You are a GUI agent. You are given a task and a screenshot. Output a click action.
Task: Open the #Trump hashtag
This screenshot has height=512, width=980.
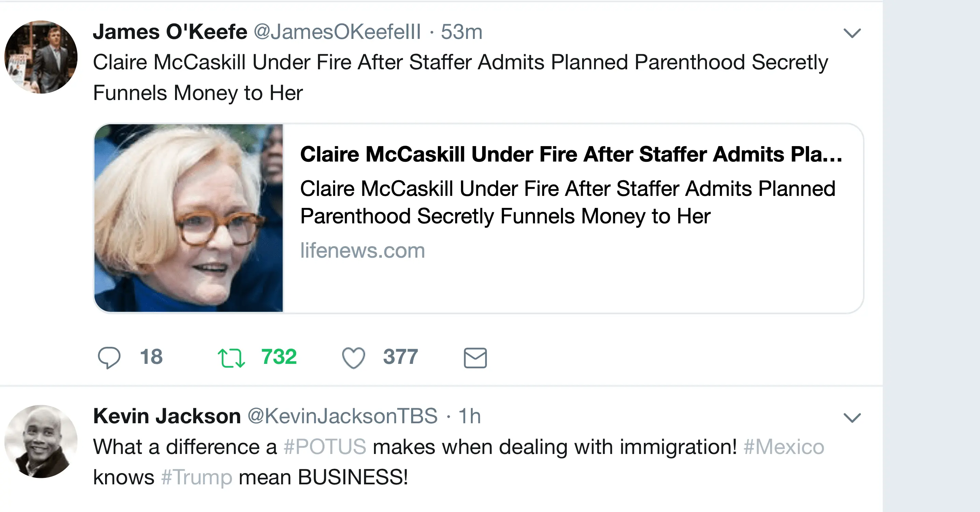[196, 478]
